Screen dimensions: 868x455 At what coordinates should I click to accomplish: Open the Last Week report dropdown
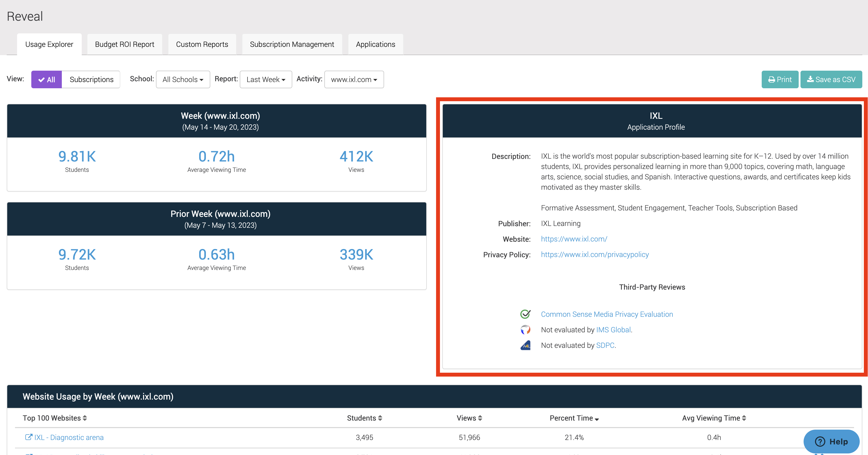pos(266,80)
